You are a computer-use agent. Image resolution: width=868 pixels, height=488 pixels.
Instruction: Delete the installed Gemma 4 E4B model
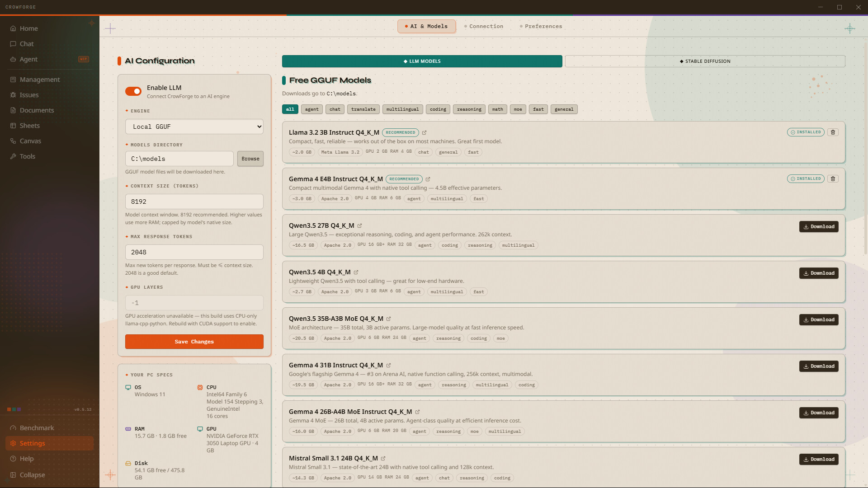[x=833, y=179]
